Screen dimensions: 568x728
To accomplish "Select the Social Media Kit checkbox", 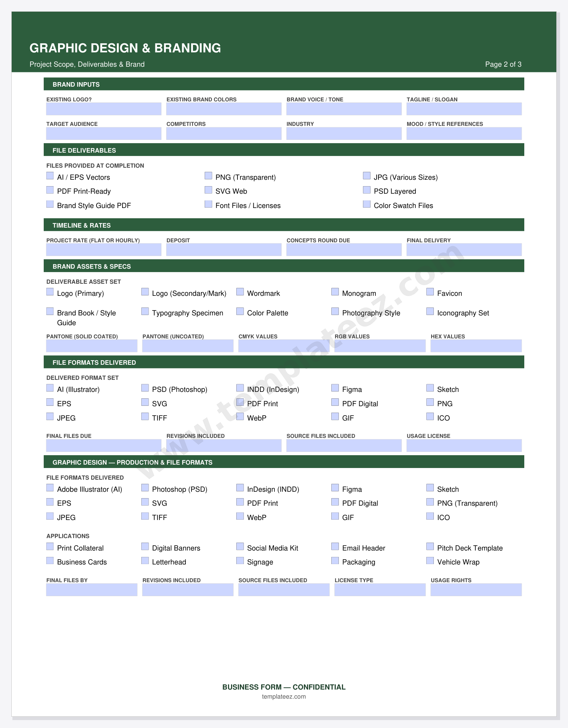I will pyautogui.click(x=240, y=546).
